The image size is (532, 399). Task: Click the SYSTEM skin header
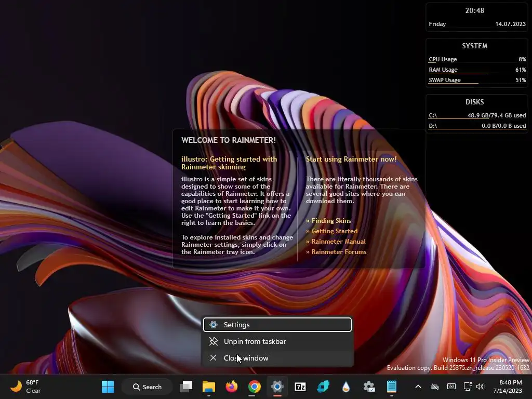(474, 46)
